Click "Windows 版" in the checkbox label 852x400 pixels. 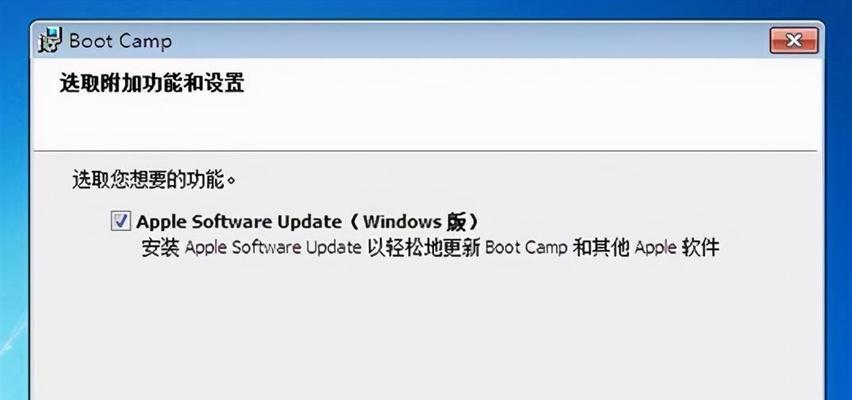point(415,221)
